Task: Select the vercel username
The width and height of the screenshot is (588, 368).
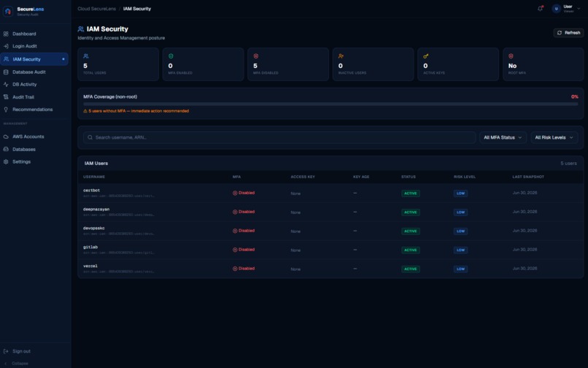Action: (90, 266)
